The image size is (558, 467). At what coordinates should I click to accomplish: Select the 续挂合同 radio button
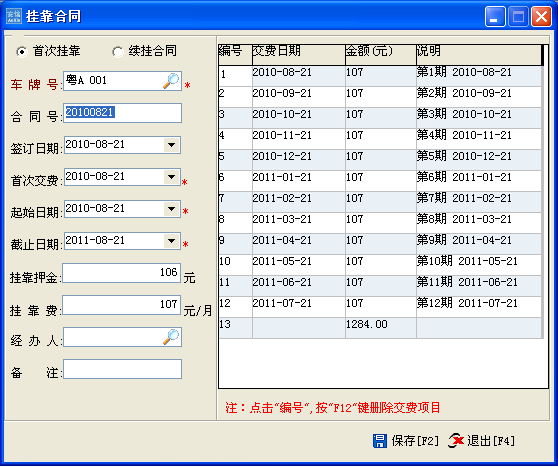(118, 52)
